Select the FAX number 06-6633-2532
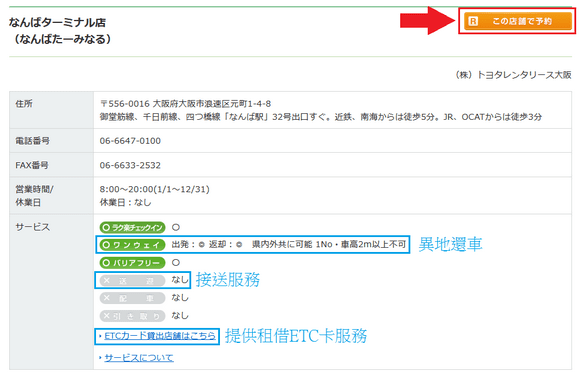Image resolution: width=580 pixels, height=376 pixels. click(130, 165)
